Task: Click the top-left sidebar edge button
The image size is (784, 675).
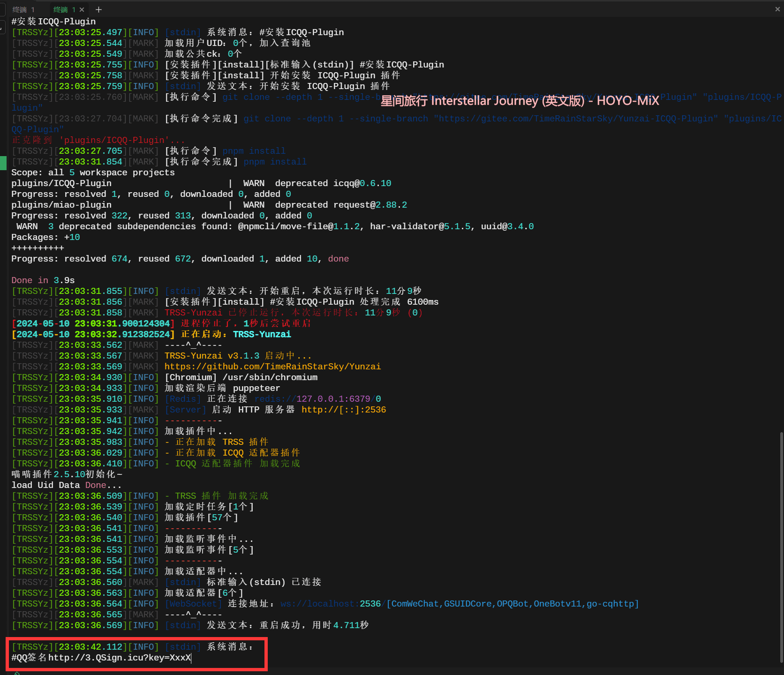Action: [2, 9]
